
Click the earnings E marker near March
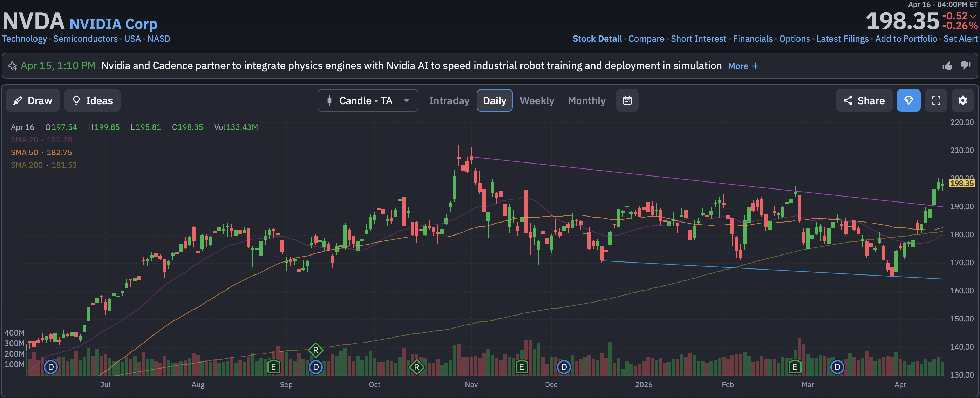795,367
